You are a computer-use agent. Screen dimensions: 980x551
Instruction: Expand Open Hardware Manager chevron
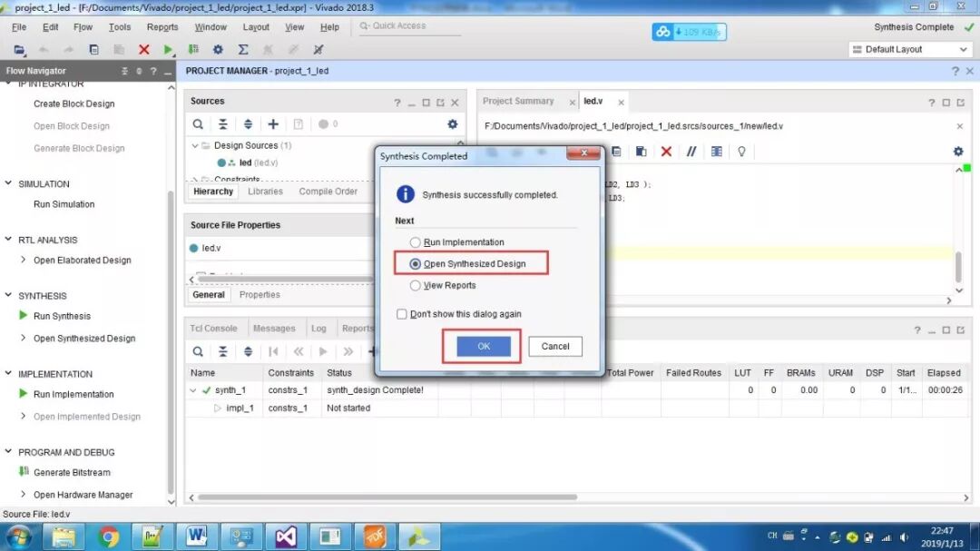point(23,494)
